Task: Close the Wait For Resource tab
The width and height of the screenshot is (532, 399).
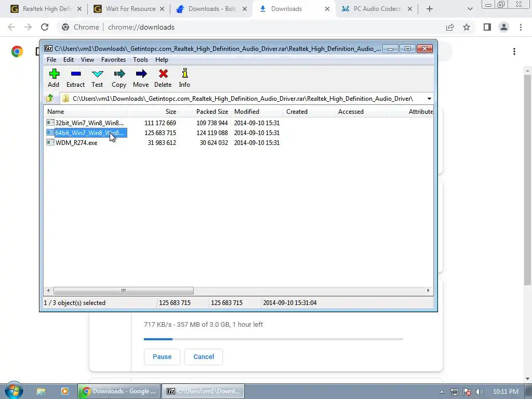Action: click(x=162, y=9)
